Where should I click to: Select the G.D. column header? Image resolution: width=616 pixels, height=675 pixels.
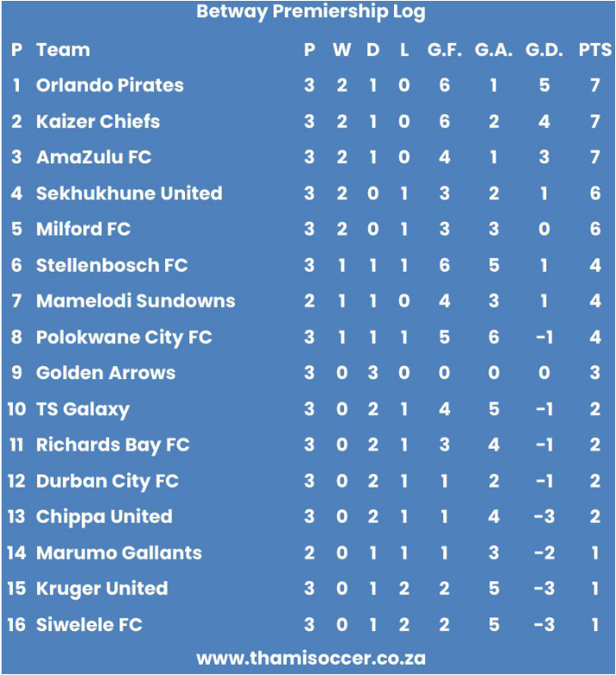(x=544, y=50)
